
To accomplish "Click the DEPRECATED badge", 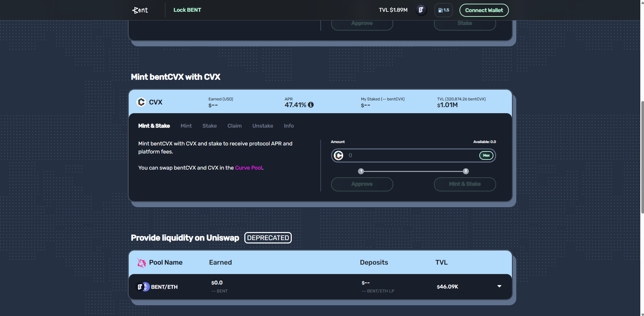I will pos(268,238).
